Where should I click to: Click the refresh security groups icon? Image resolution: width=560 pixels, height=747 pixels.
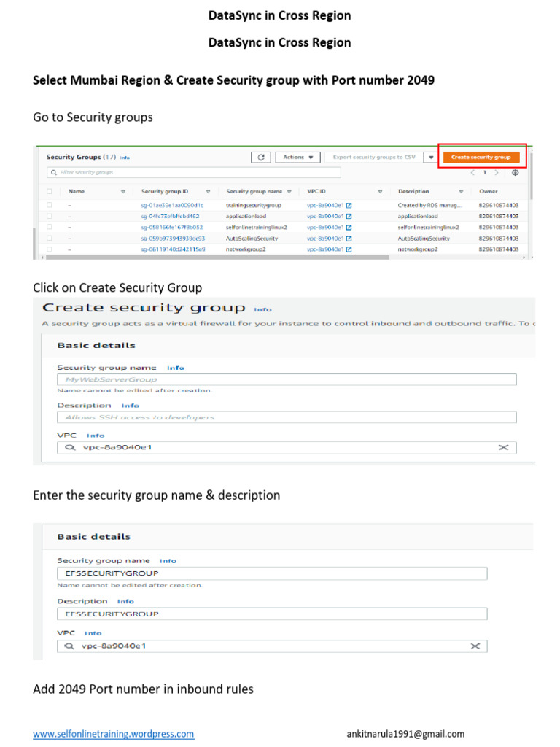coord(261,157)
